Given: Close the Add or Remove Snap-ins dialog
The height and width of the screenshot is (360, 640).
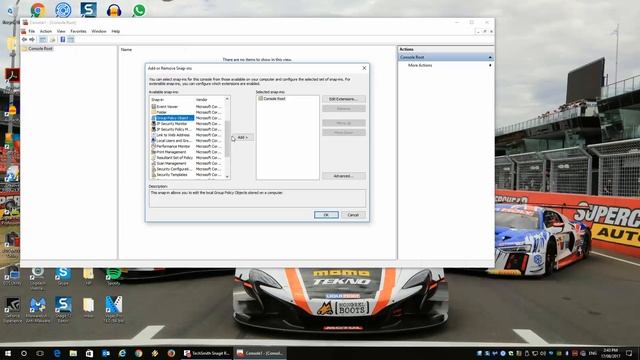Looking at the screenshot, I should tap(364, 68).
